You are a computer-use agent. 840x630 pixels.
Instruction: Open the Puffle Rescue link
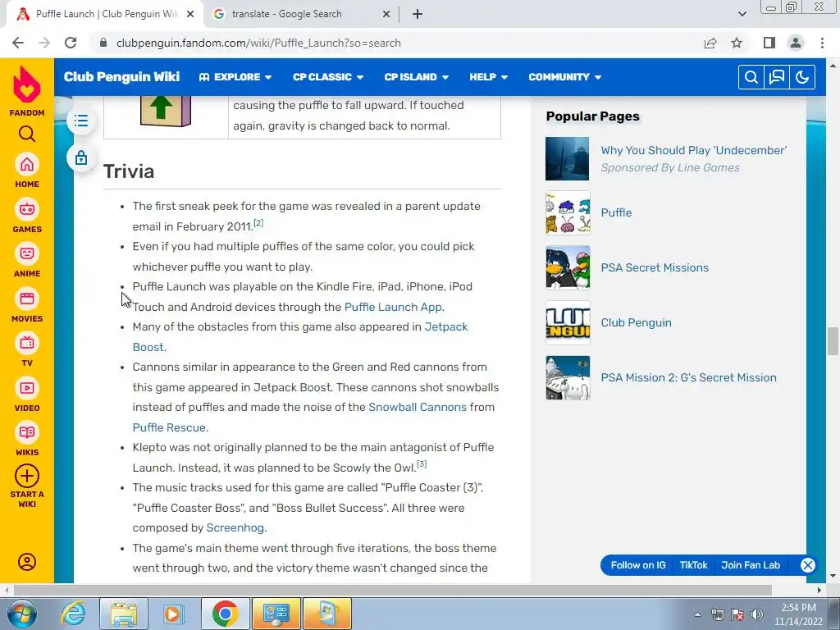coord(169,427)
